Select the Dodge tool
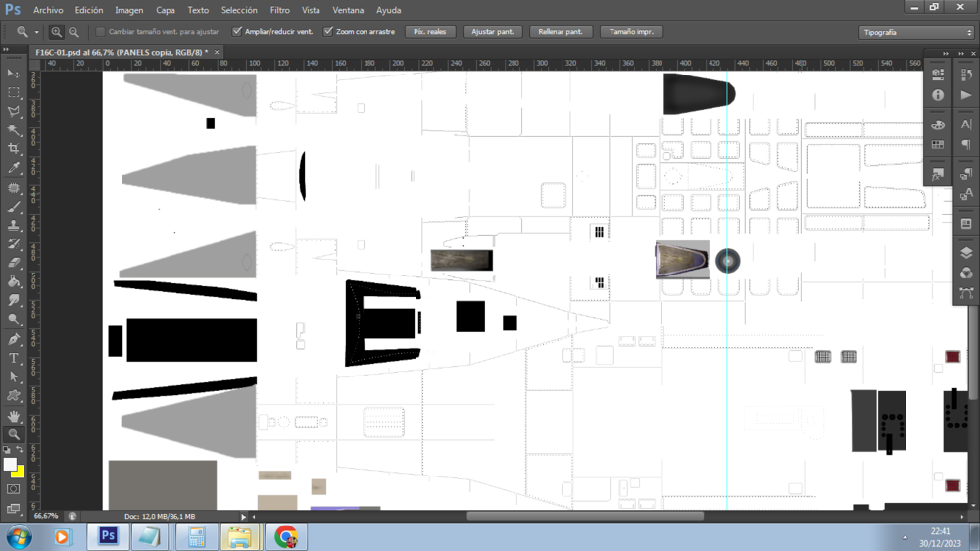This screenshot has width=980, height=551. pos(14,319)
